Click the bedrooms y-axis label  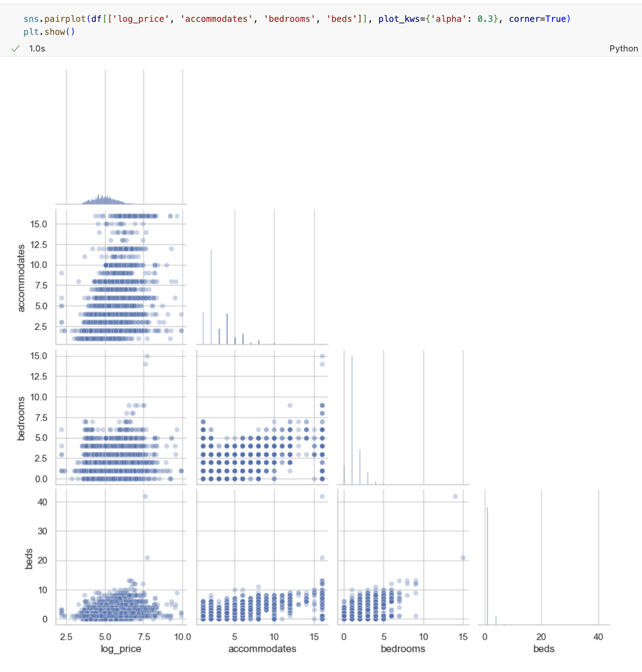click(21, 418)
